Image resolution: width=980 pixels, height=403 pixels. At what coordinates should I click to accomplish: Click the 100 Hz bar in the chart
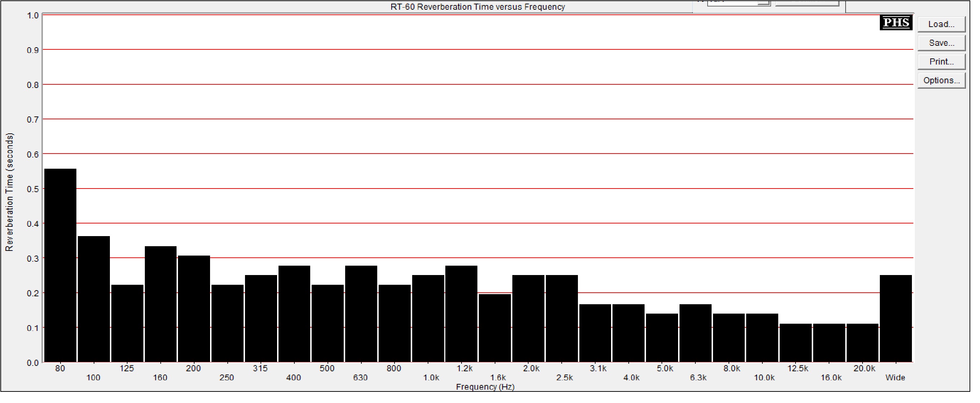(94, 299)
